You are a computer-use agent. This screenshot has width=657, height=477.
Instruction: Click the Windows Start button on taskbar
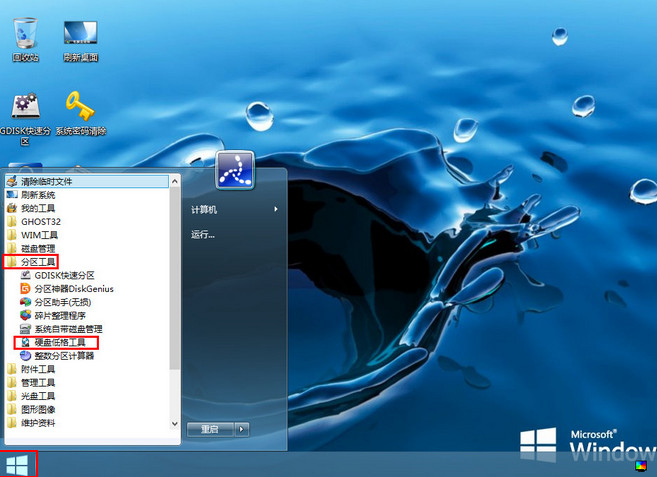[x=17, y=465]
